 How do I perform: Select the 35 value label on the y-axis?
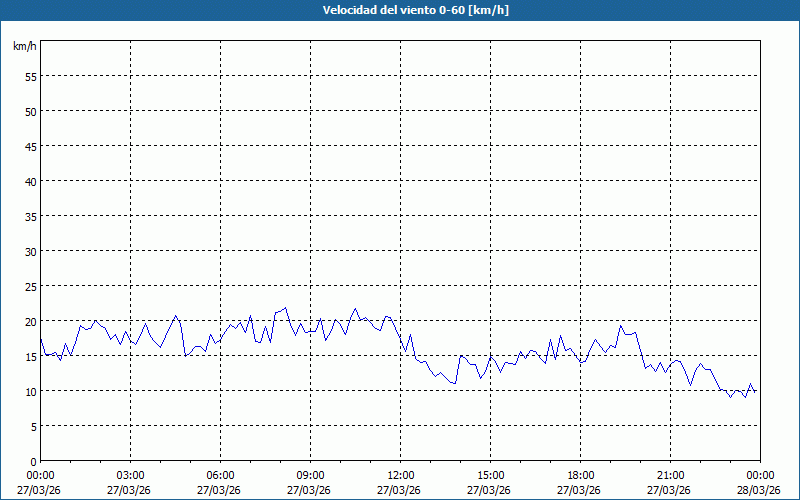pyautogui.click(x=30, y=216)
